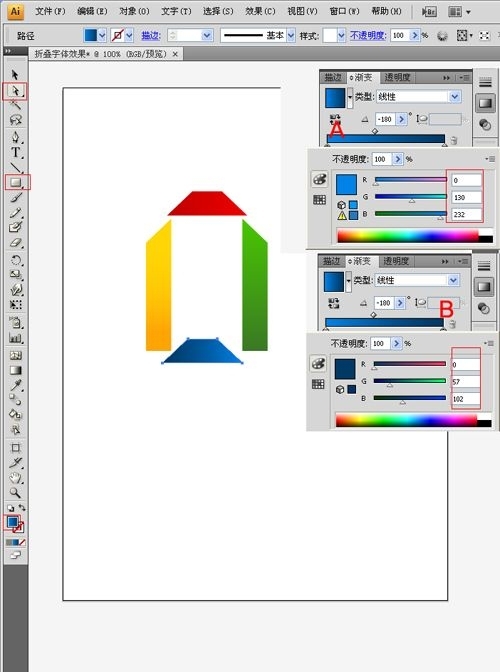Open the fill color dropdown in control bar
The height and width of the screenshot is (672, 500).
(102, 36)
